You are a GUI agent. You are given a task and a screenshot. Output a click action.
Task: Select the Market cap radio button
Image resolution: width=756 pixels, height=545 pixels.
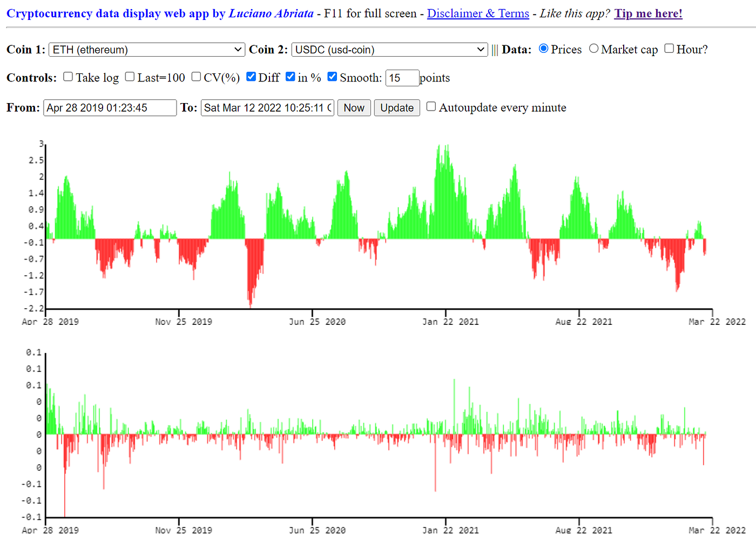point(594,49)
